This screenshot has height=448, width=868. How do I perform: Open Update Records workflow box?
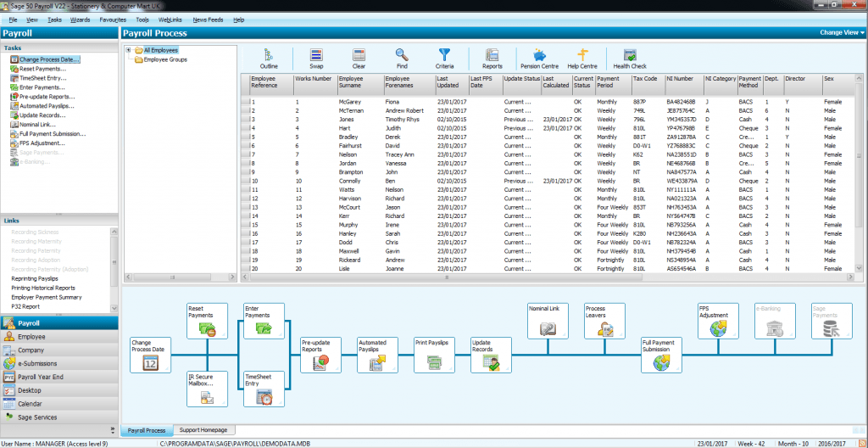click(492, 356)
